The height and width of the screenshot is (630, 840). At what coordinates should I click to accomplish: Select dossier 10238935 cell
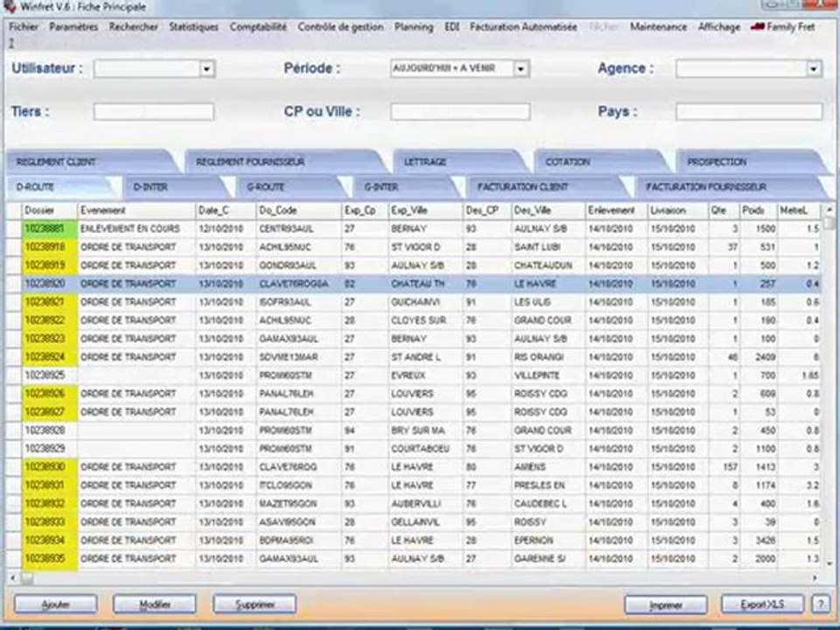(50, 559)
